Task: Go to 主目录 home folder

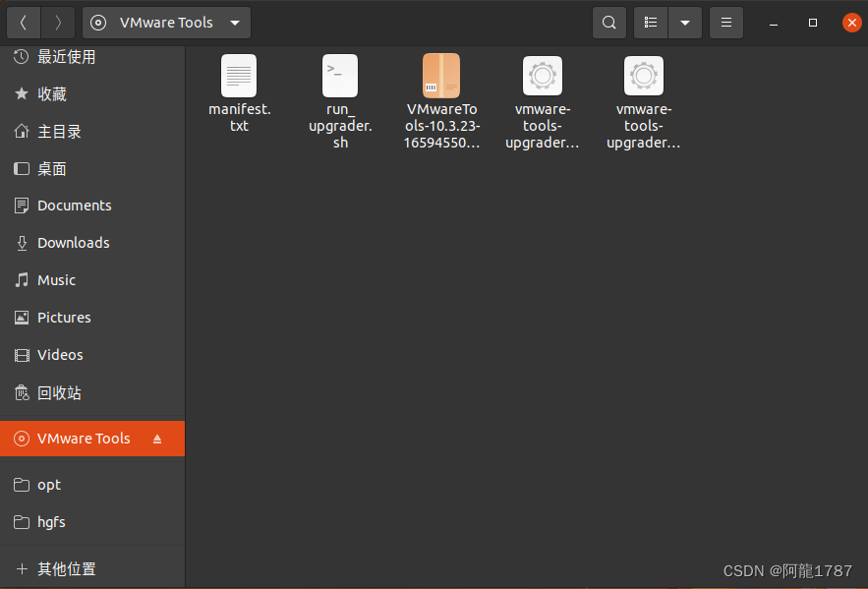Action: [x=92, y=131]
